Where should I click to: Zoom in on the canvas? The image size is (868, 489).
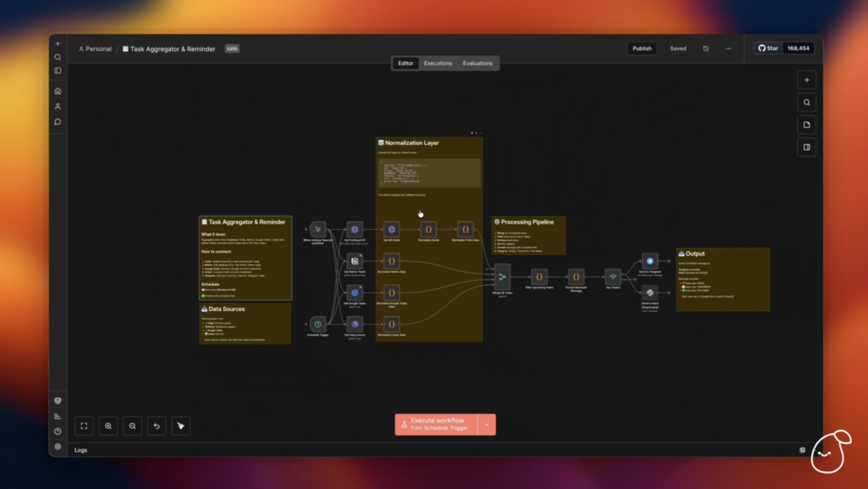(108, 426)
